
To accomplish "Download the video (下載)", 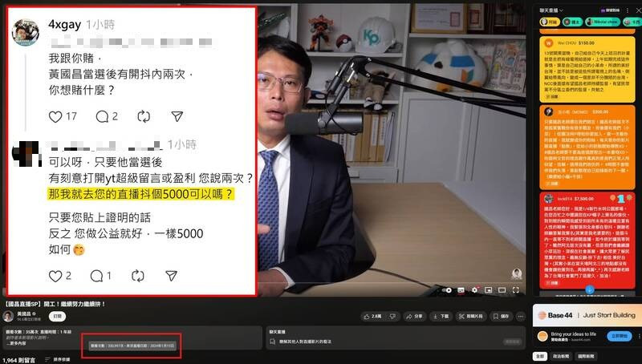I will [x=441, y=316].
